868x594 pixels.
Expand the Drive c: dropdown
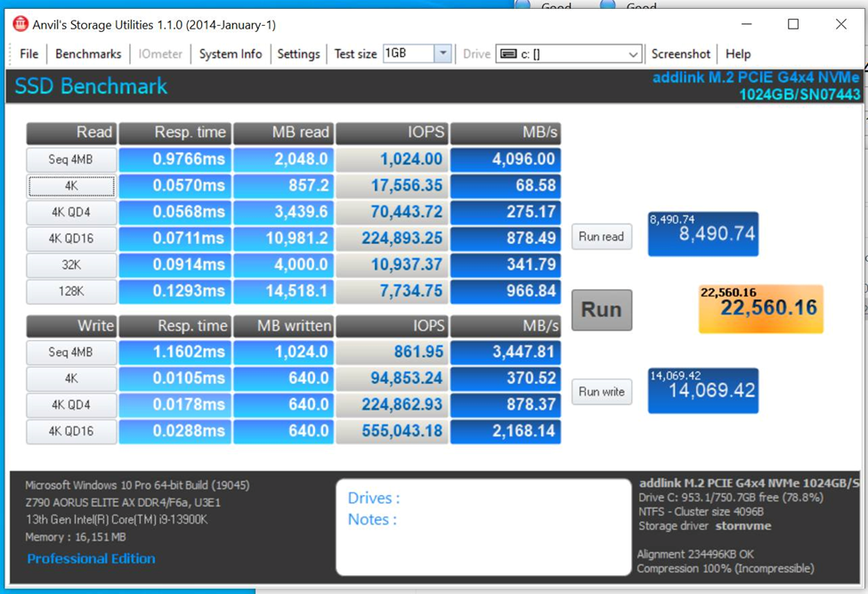[x=632, y=54]
